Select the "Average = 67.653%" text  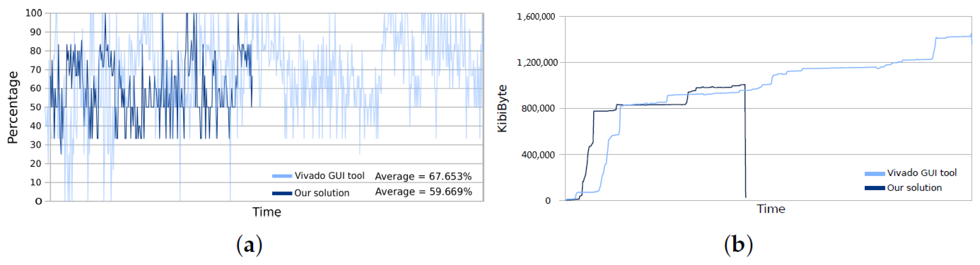[x=423, y=176]
